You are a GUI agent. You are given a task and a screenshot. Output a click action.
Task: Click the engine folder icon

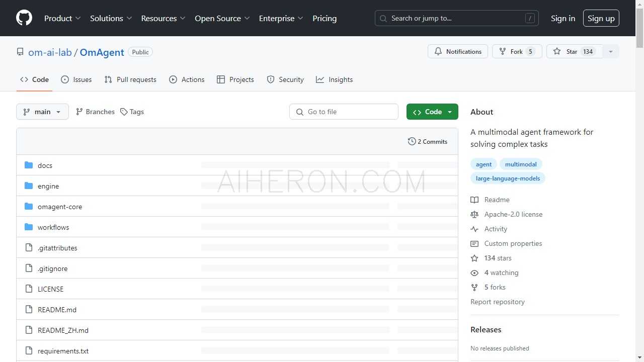tap(29, 186)
